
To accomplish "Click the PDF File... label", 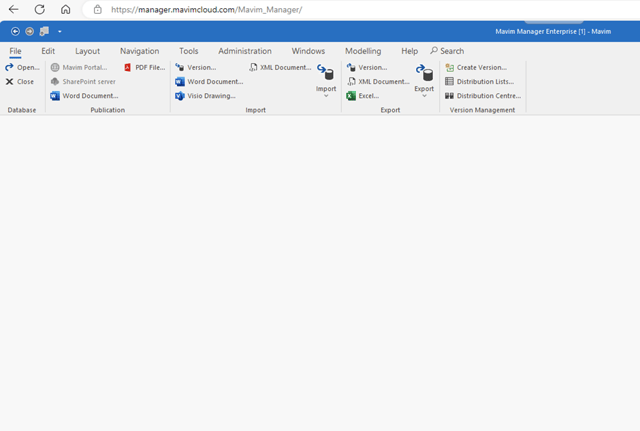I will (150, 67).
